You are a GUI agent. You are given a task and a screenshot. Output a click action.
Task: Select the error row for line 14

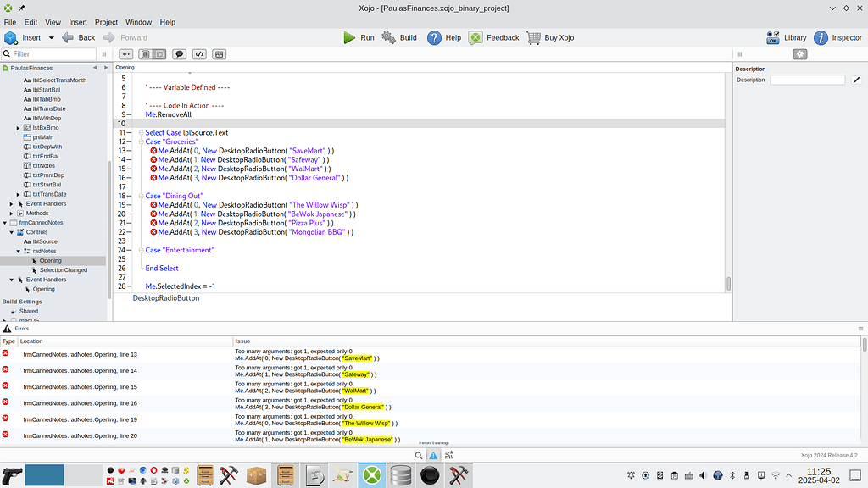coord(431,371)
